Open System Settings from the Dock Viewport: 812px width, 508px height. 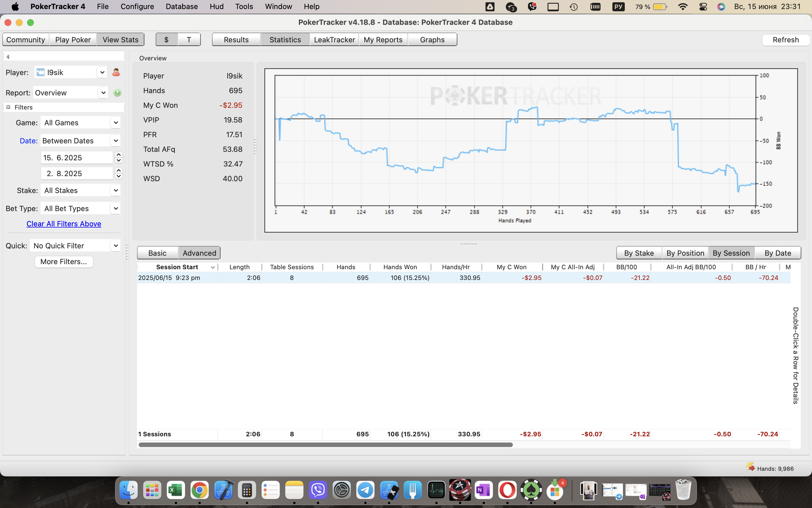point(342,490)
